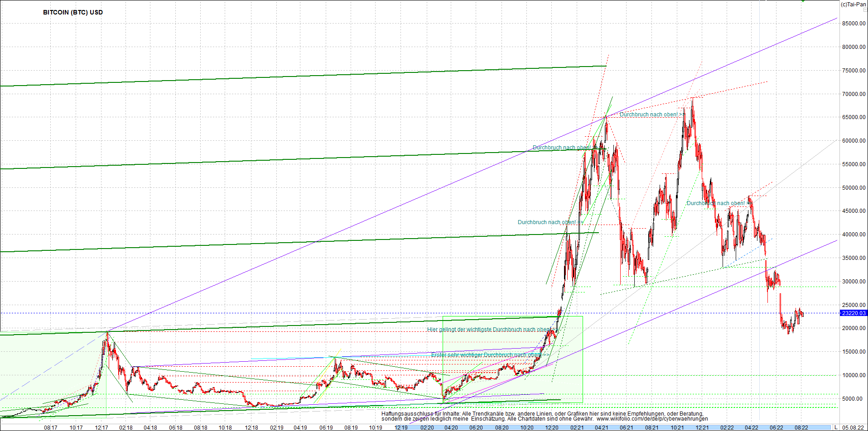This screenshot has height=431, width=868.
Task: Click the 06.21 date axis label
Action: 627,427
